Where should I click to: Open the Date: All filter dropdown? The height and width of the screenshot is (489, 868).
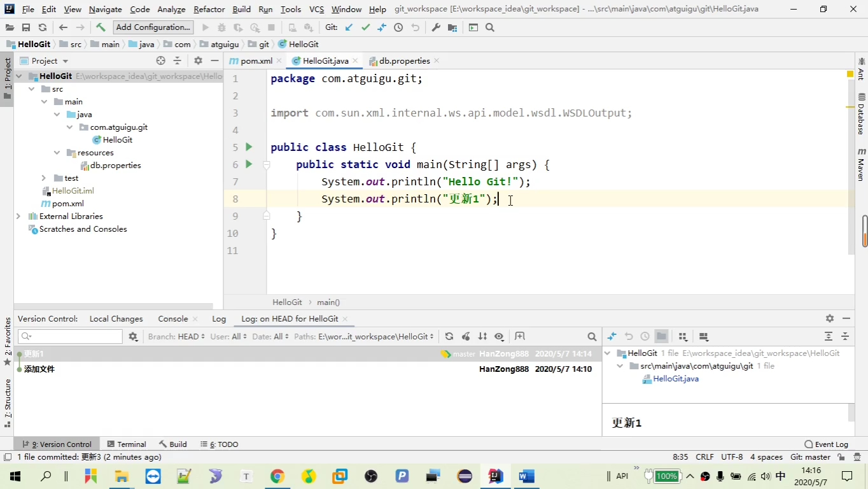tap(270, 336)
